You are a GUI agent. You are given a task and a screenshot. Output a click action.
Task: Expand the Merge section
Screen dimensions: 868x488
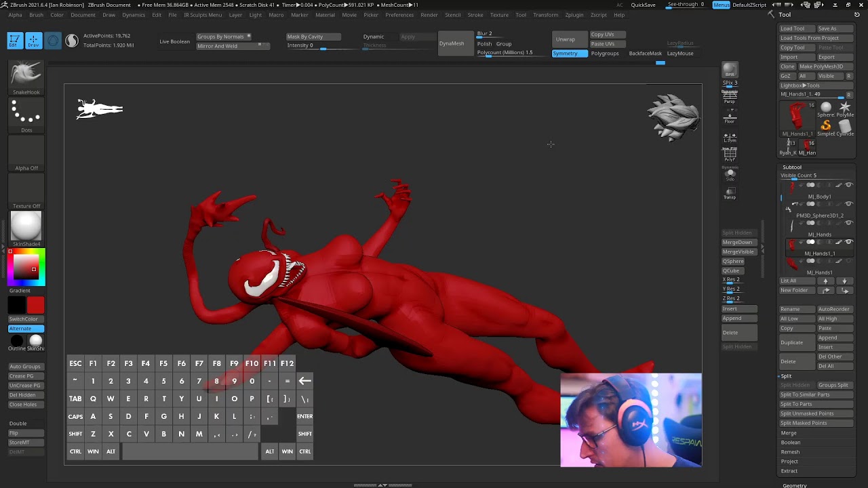[789, 433]
